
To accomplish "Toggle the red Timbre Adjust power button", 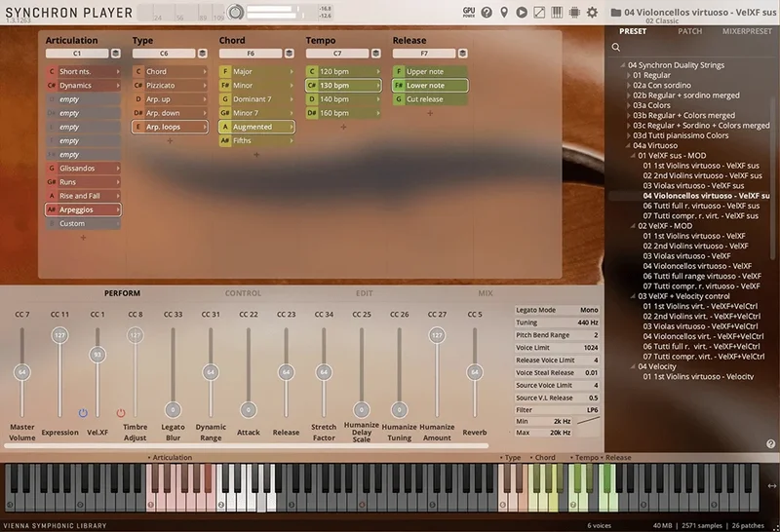I will [x=121, y=413].
